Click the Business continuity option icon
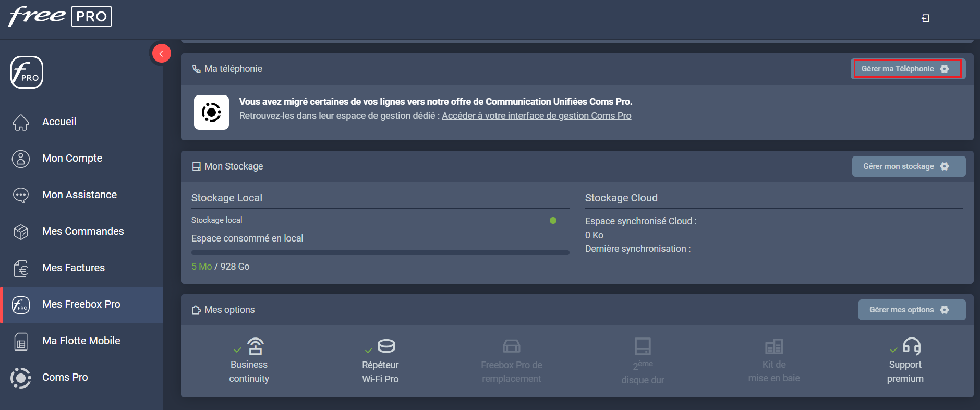This screenshot has height=410, width=980. [255, 346]
